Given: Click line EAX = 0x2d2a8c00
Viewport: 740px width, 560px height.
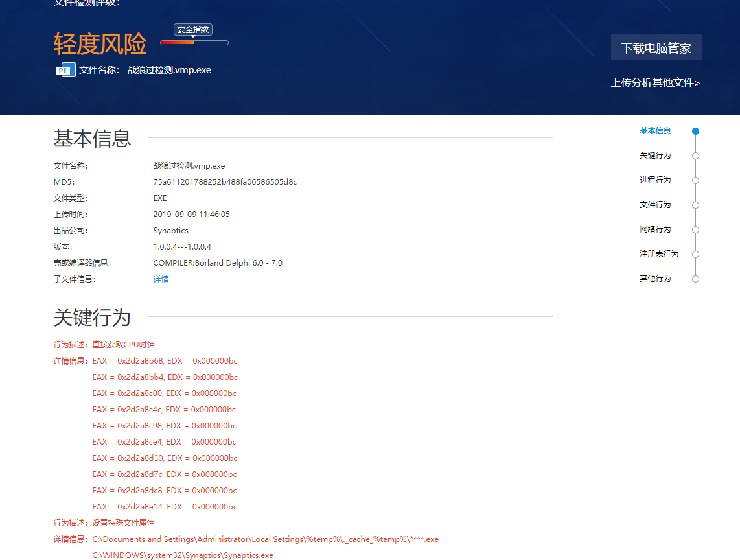Looking at the screenshot, I should pyautogui.click(x=164, y=393).
